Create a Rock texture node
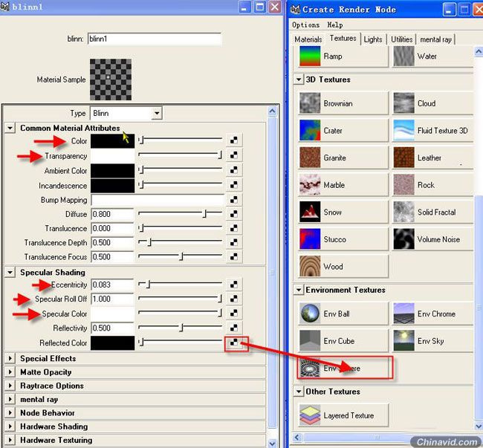This screenshot has height=448, width=483. point(432,185)
